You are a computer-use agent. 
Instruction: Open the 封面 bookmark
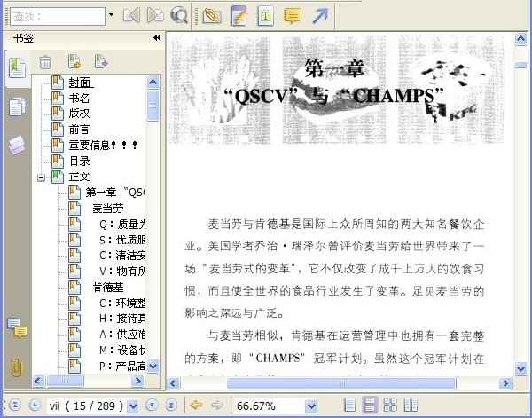click(x=81, y=83)
